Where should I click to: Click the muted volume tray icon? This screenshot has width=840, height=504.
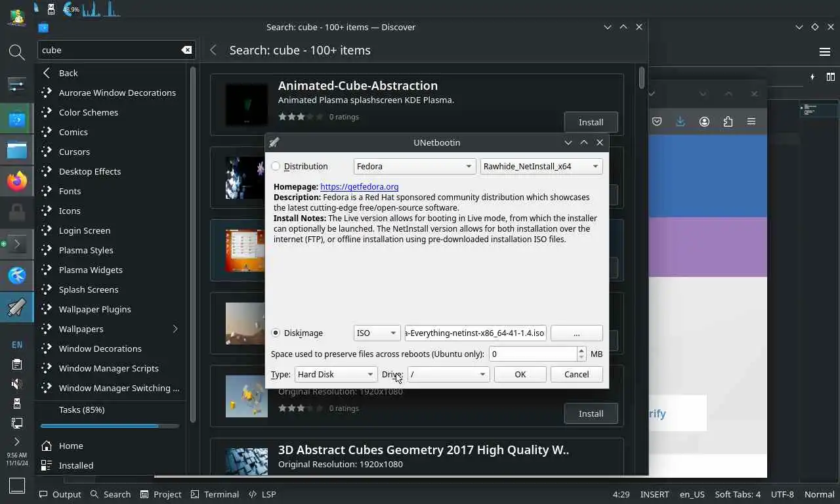click(x=17, y=384)
